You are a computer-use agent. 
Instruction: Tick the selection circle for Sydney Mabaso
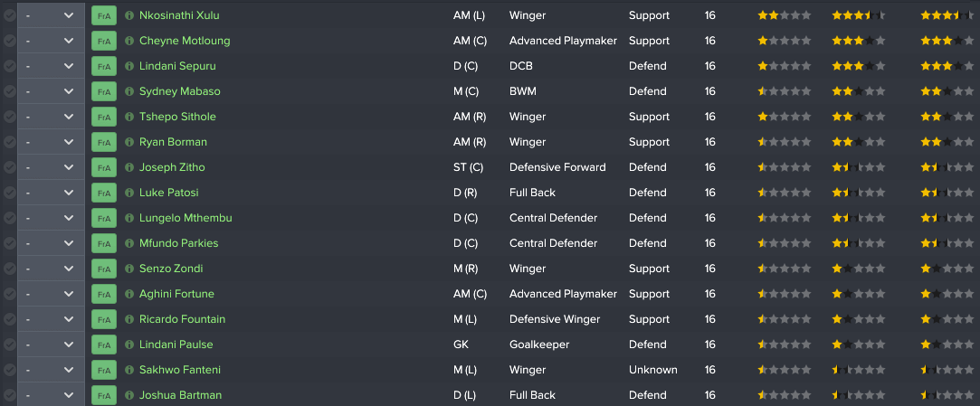coord(9,91)
